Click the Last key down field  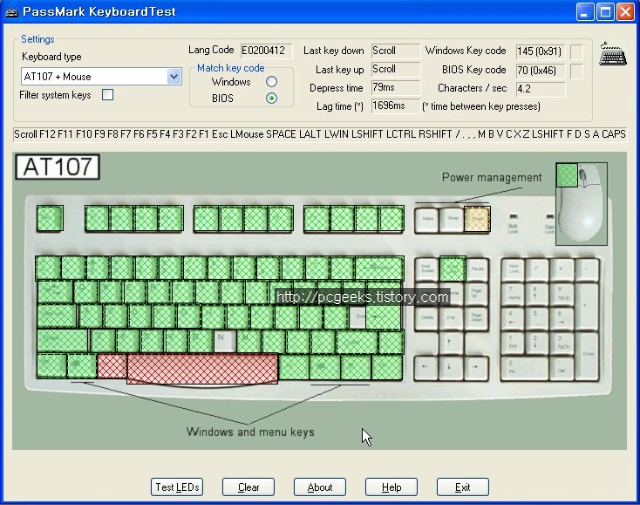(x=396, y=51)
